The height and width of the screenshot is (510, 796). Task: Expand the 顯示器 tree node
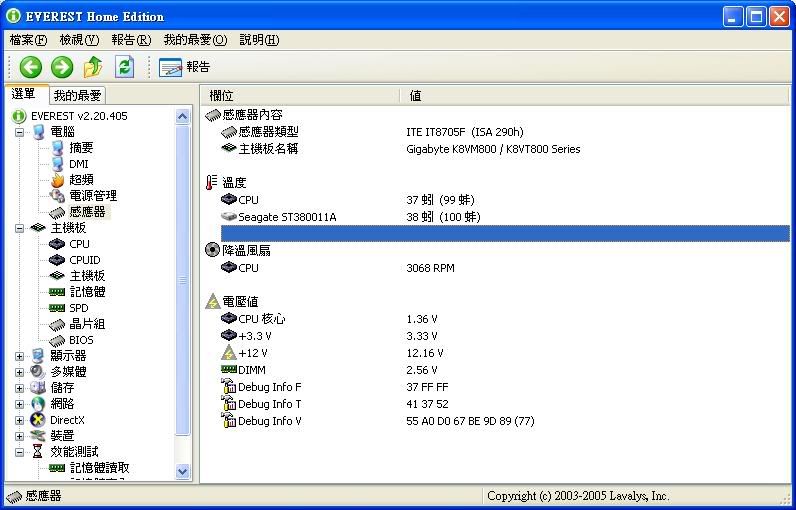point(19,356)
